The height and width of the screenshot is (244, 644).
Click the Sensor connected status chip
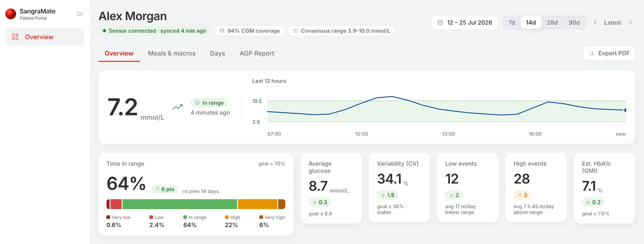(x=154, y=31)
